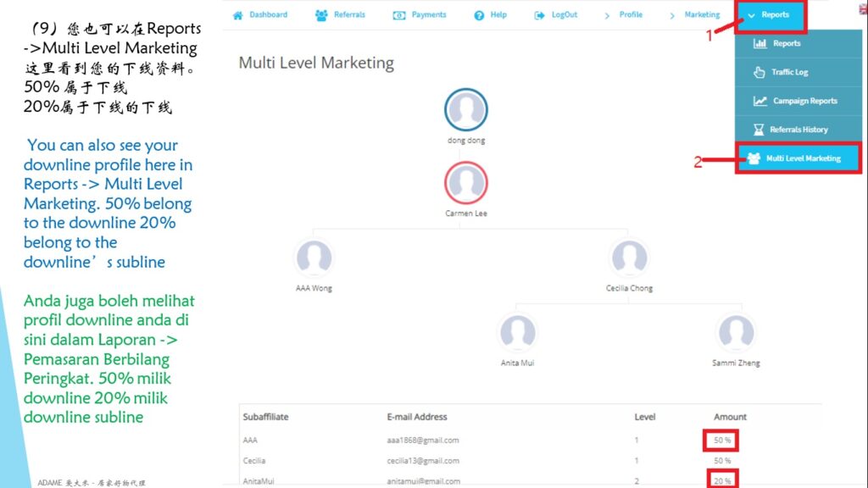Viewport: 868px width, 488px height.
Task: Click the LogOut arrow icon
Action: [x=540, y=15]
